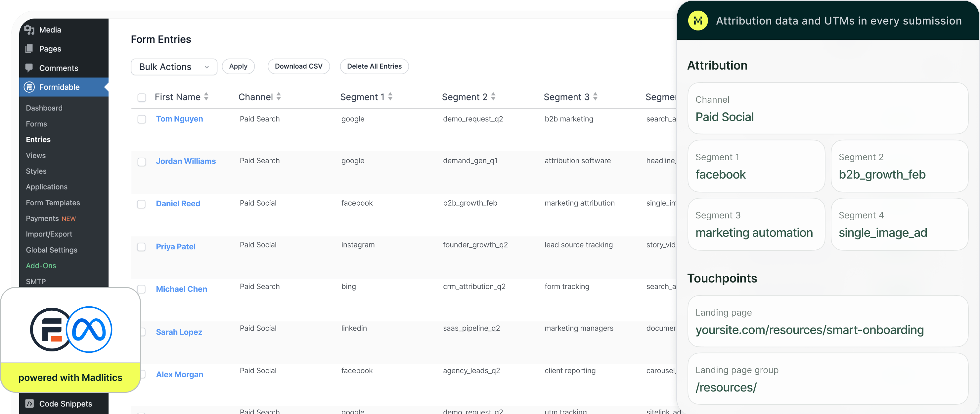This screenshot has width=980, height=414.
Task: Select the Entries submenu item
Action: [x=38, y=139]
